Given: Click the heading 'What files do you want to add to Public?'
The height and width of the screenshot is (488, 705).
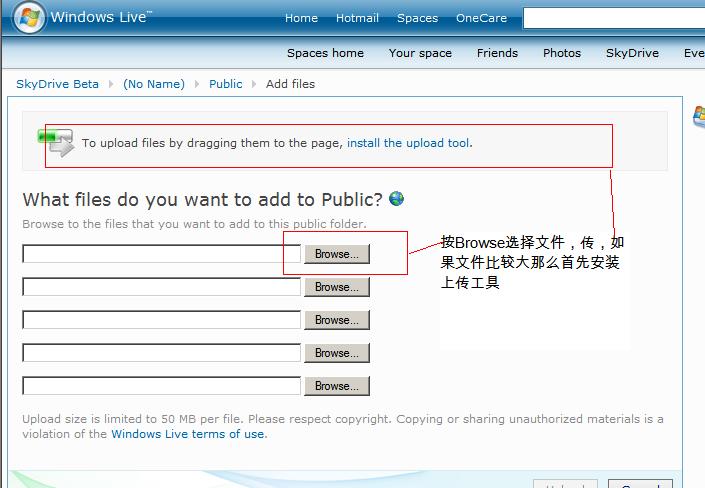Looking at the screenshot, I should (x=202, y=200).
